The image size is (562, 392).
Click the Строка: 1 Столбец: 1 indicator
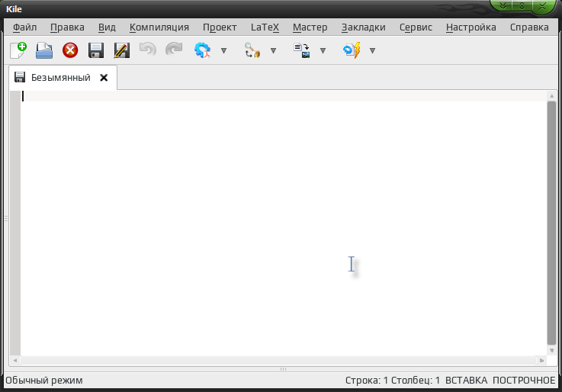(x=393, y=380)
